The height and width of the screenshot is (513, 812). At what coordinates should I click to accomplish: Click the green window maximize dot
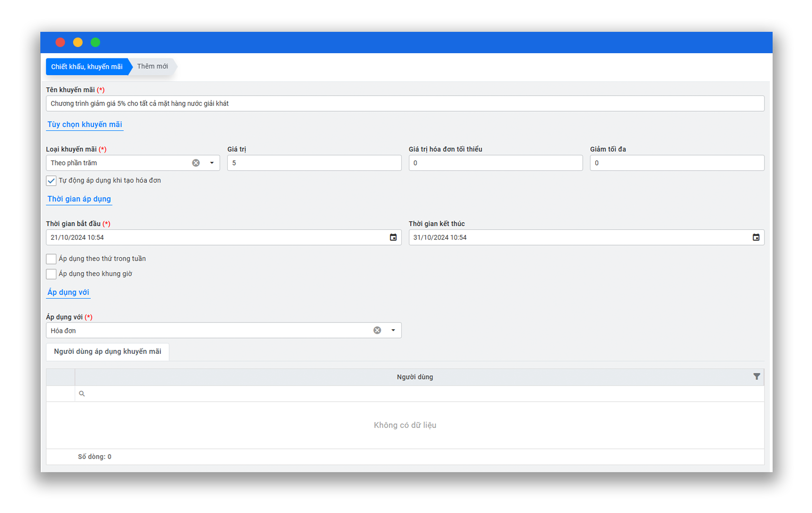click(x=95, y=42)
